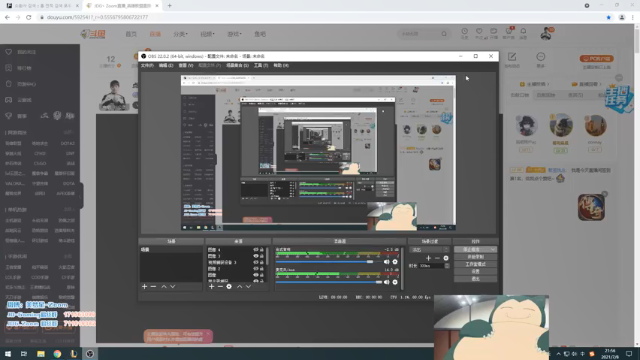Mute the desktop audio speaker icon
This screenshot has height=360, width=640.
tap(387, 262)
